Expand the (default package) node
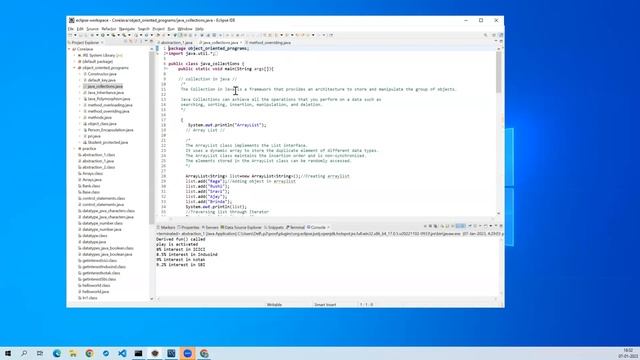This screenshot has width=640, height=360. [75, 61]
